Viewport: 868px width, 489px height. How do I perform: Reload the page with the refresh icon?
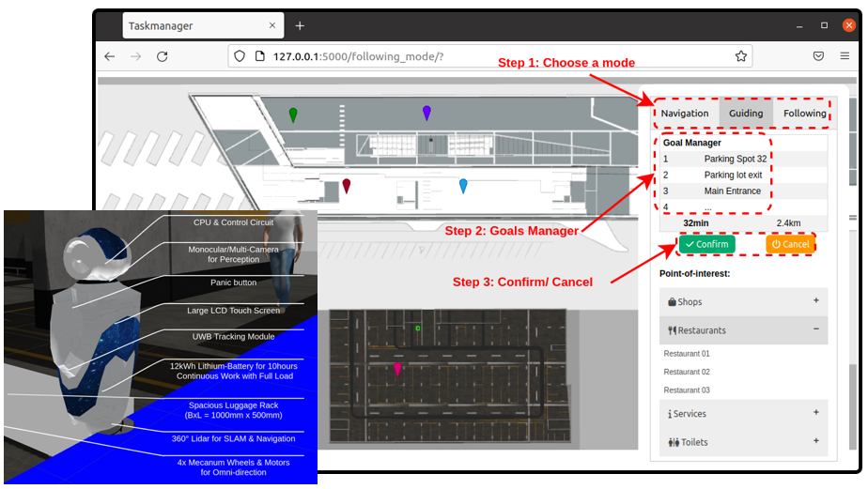(163, 56)
